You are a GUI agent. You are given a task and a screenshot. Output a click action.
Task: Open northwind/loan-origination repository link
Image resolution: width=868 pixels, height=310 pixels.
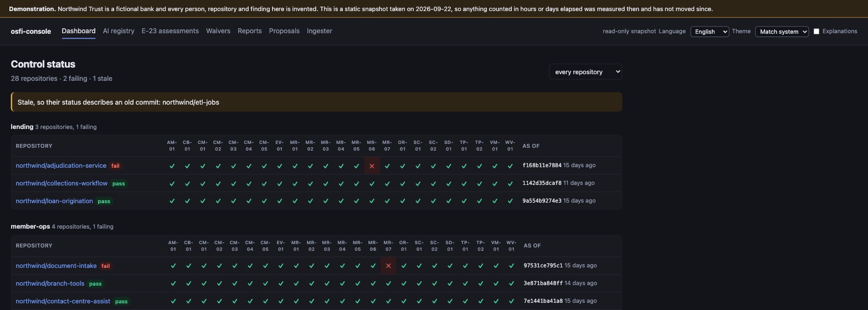pyautogui.click(x=54, y=201)
